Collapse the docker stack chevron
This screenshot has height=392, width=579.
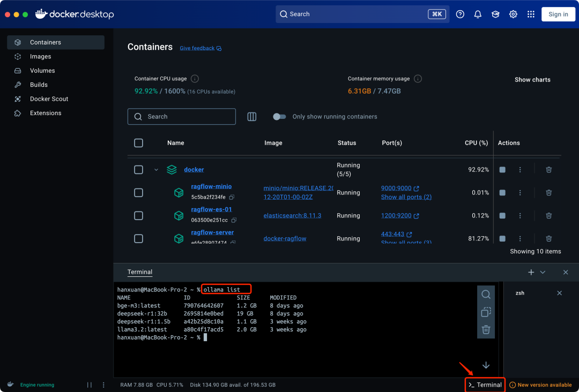(156, 170)
